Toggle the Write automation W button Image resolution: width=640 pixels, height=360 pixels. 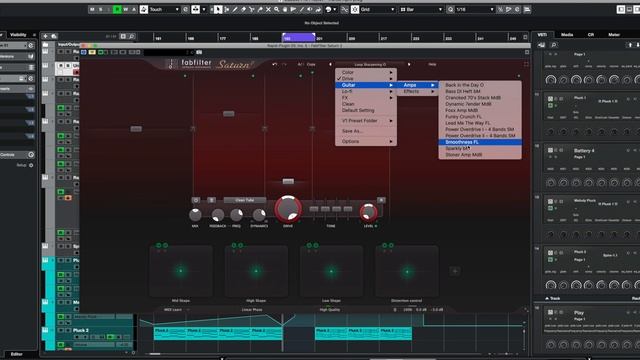126,9
